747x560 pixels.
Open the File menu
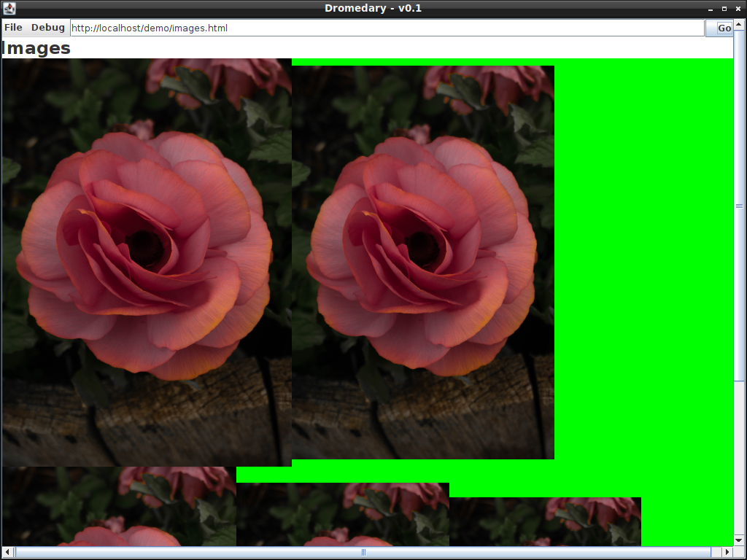point(13,28)
